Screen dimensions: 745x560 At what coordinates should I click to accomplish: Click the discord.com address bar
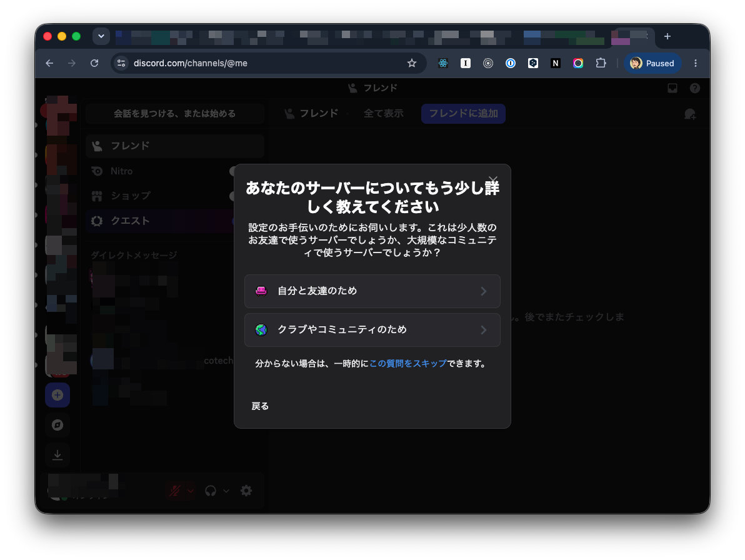(269, 63)
